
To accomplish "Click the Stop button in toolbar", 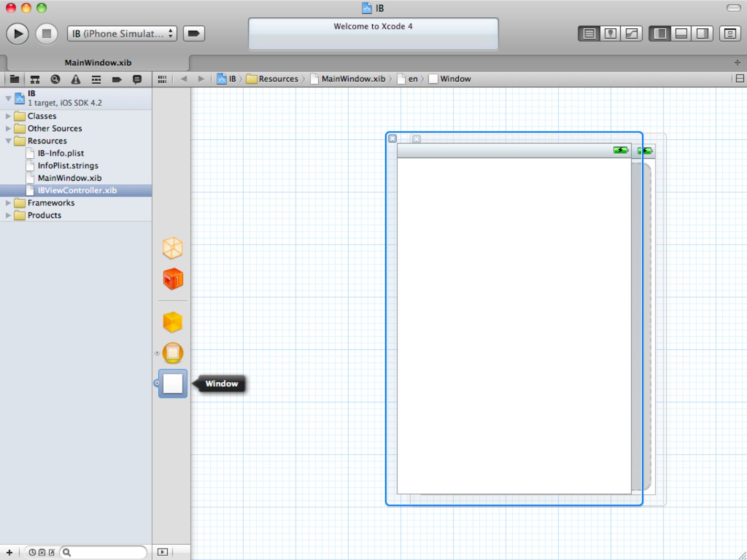I will click(x=47, y=34).
